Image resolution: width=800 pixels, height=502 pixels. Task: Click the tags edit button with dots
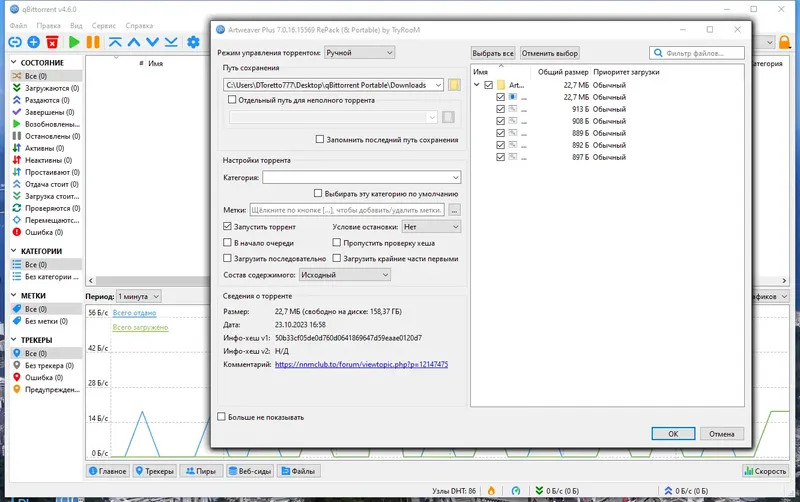[454, 210]
